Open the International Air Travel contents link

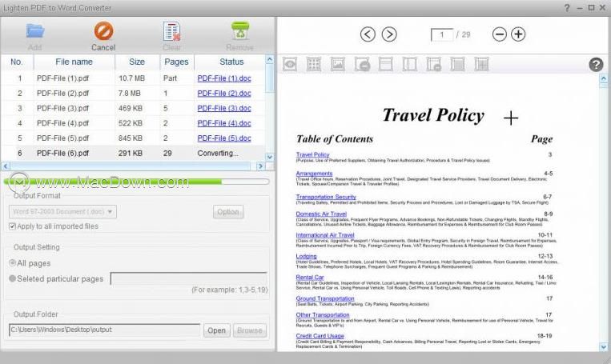pos(325,235)
